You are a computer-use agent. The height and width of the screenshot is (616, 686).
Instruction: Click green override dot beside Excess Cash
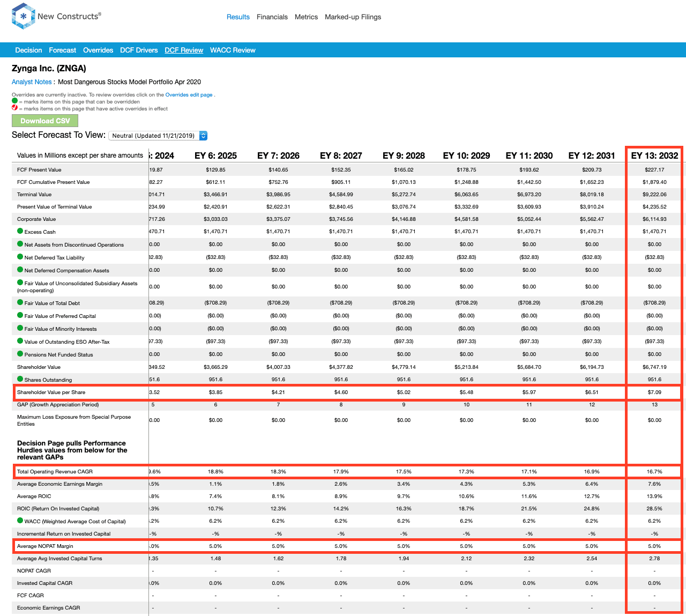tap(20, 231)
